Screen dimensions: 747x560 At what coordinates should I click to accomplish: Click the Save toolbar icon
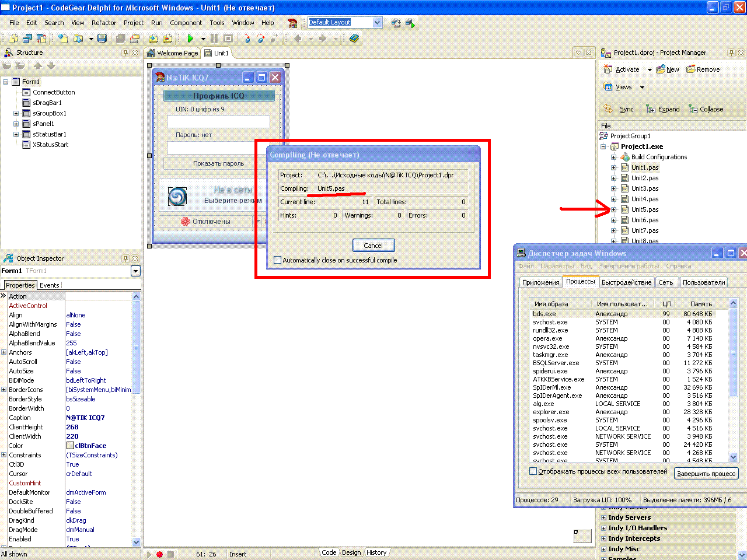pos(102,38)
